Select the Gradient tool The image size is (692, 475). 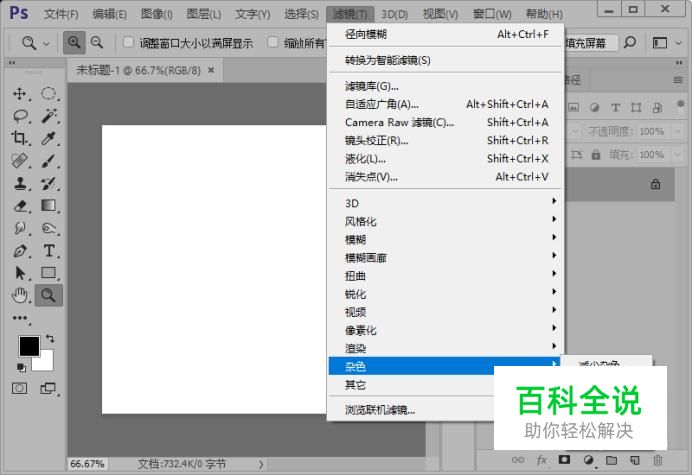49,206
